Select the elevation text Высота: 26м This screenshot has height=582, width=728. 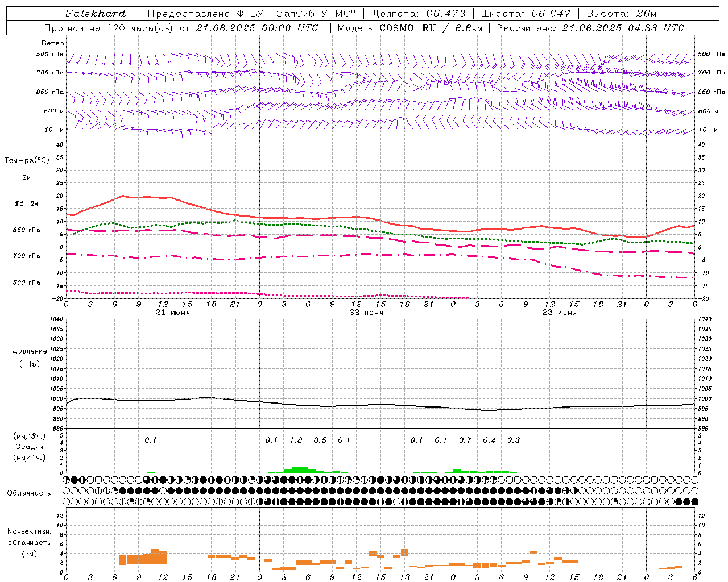point(621,14)
